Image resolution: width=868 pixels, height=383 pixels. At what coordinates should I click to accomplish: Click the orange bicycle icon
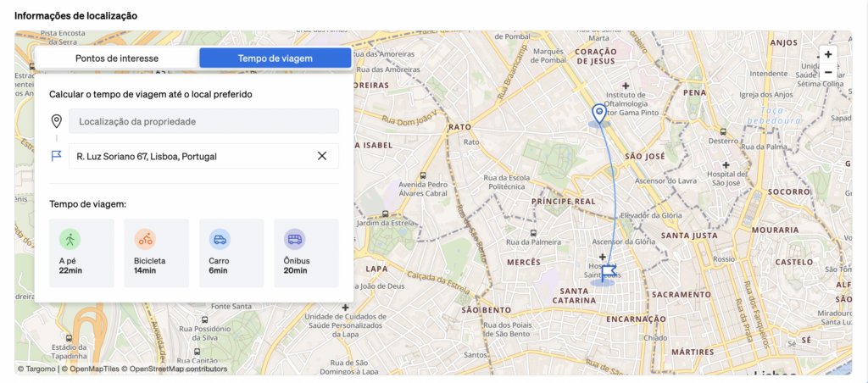coord(145,239)
